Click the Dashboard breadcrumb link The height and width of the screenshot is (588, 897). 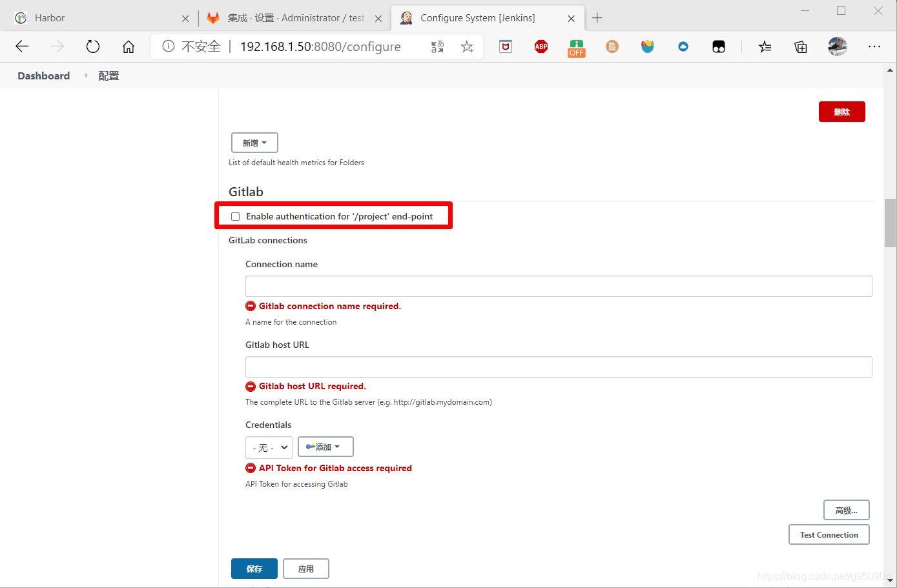tap(44, 76)
